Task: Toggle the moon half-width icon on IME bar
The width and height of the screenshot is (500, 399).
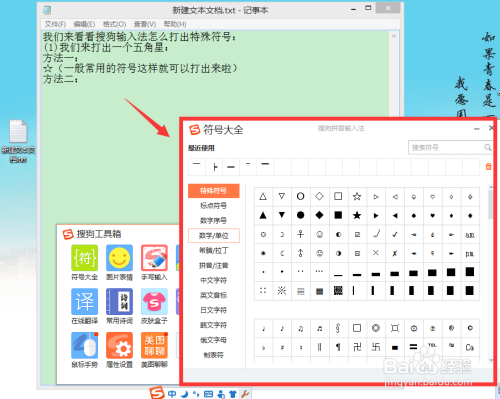Action: pyautogui.click(x=184, y=394)
